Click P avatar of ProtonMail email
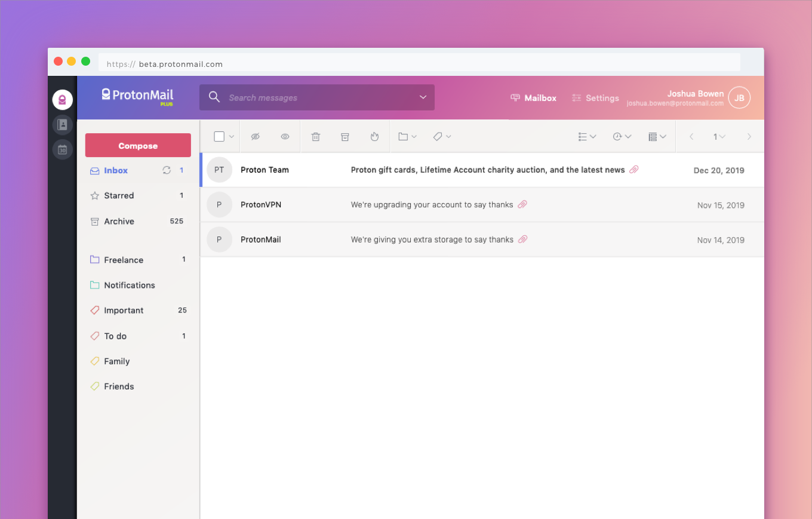This screenshot has height=519, width=812. point(219,239)
